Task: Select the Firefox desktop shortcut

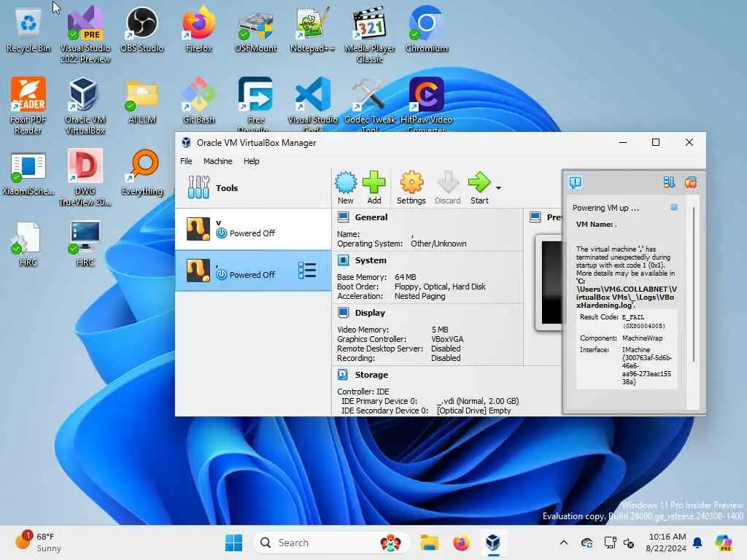Action: coord(198,29)
